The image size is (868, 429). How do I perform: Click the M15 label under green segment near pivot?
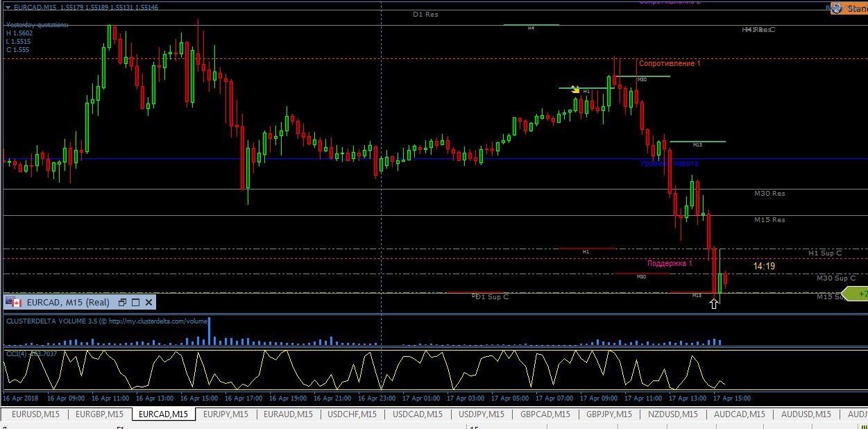[697, 145]
